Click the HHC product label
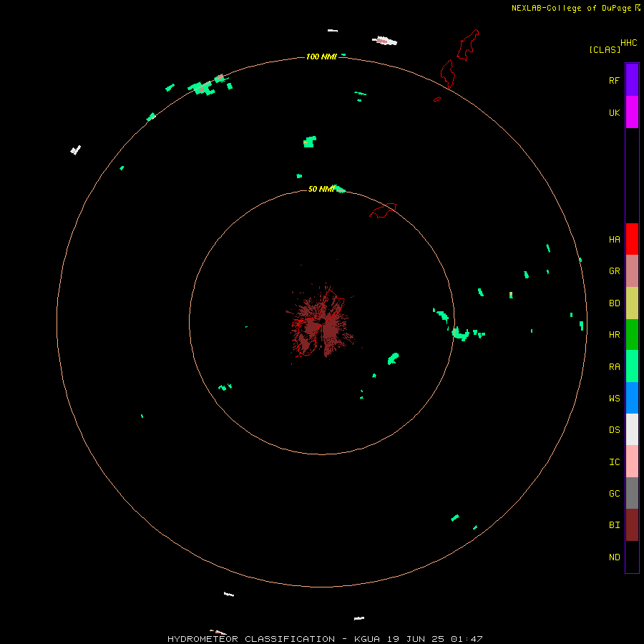Image resolution: width=644 pixels, height=644 pixels. 628,43
